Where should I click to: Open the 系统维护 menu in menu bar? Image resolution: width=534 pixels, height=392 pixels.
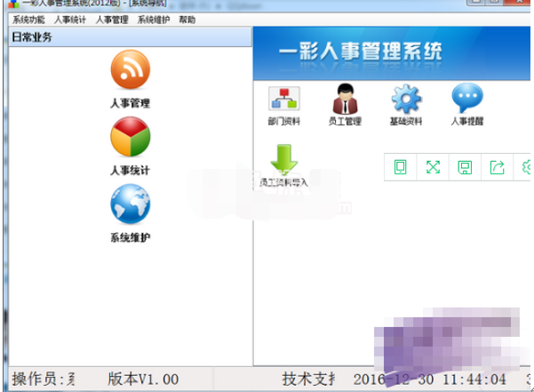tap(154, 20)
